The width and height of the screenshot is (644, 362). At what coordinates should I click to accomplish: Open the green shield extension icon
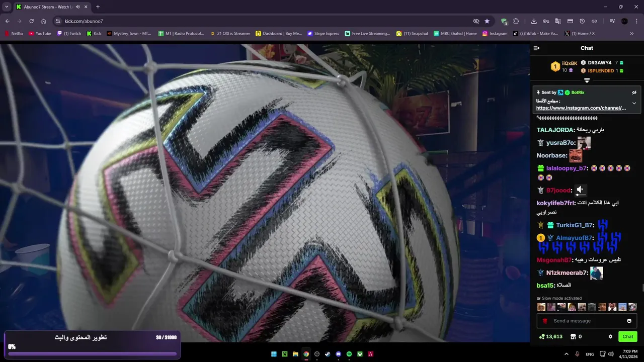coord(504,21)
